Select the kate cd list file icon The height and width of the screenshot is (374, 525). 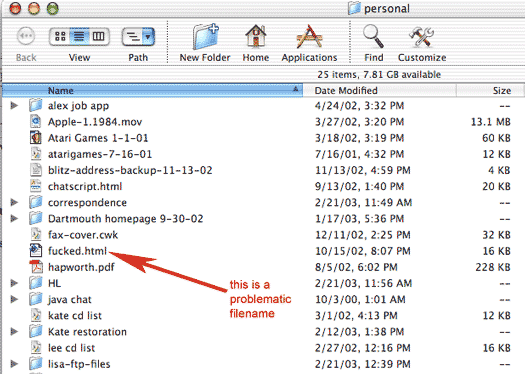pos(35,315)
